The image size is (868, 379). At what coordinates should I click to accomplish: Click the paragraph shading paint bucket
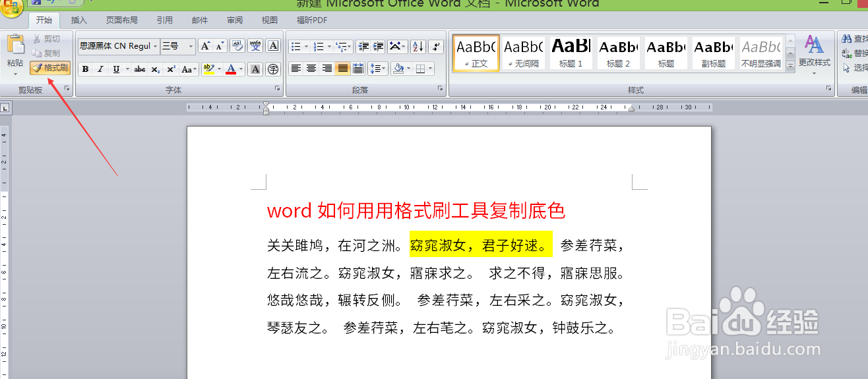click(x=397, y=69)
